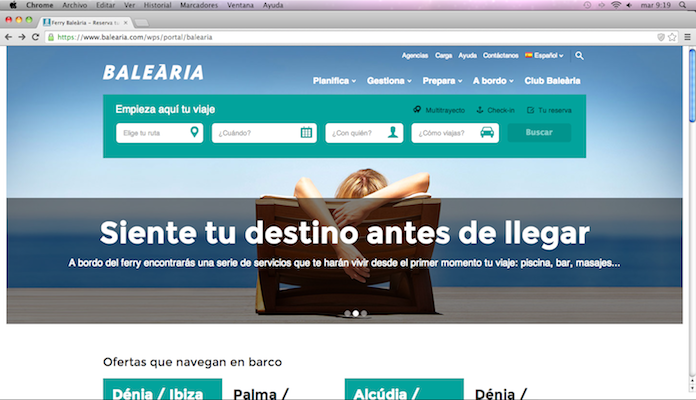Click the browser address bar URL
The width and height of the screenshot is (696, 400).
(135, 37)
